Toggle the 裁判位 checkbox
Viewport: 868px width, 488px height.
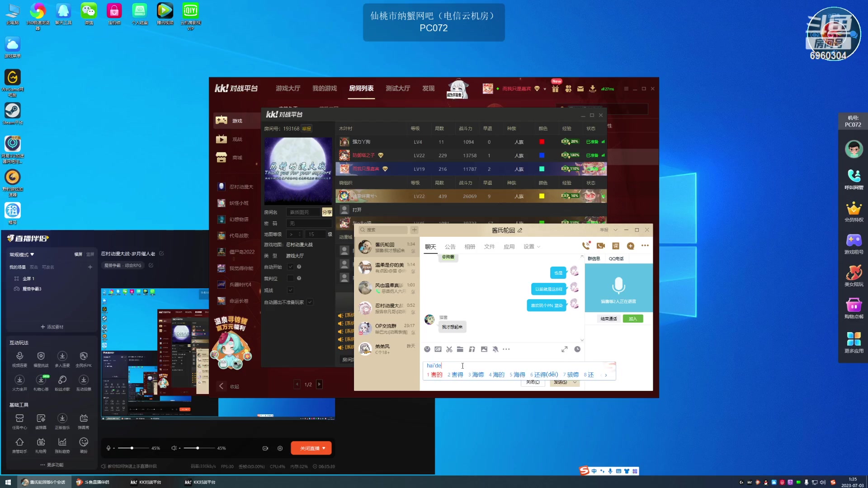291,278
